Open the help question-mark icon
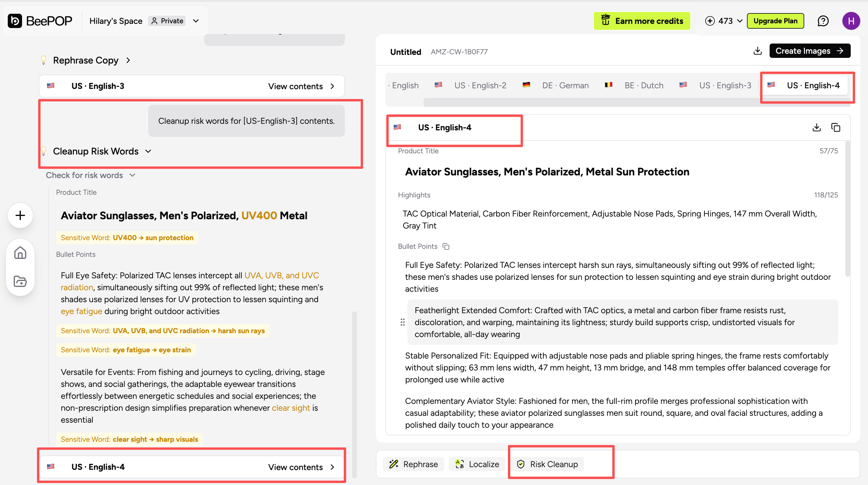 tap(823, 21)
